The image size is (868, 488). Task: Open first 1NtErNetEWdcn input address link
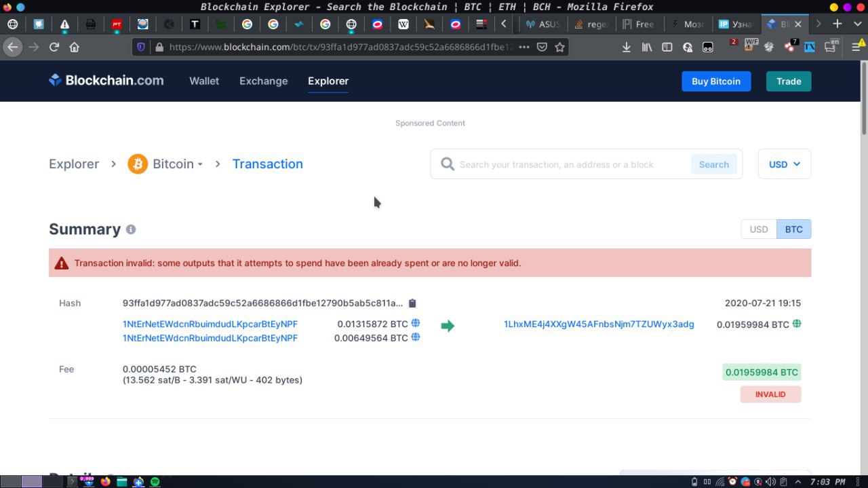(210, 324)
